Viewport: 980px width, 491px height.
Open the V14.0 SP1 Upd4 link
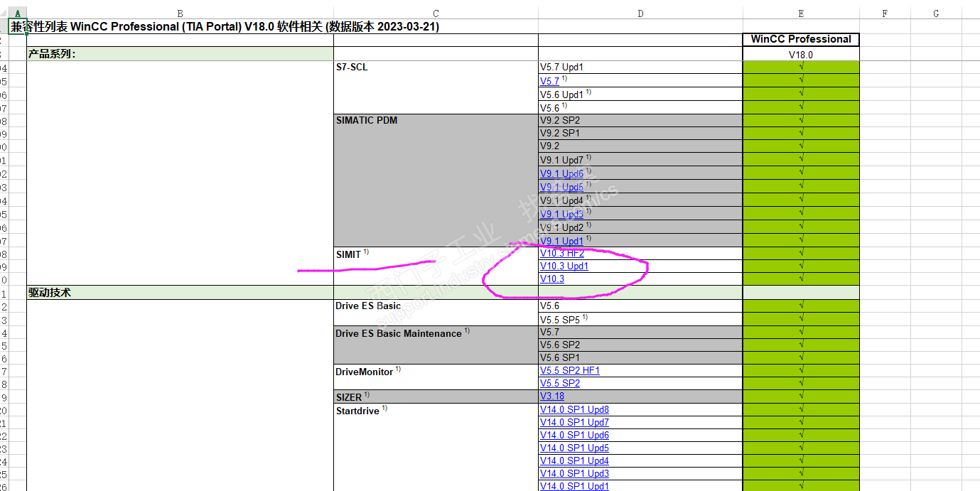coord(574,460)
